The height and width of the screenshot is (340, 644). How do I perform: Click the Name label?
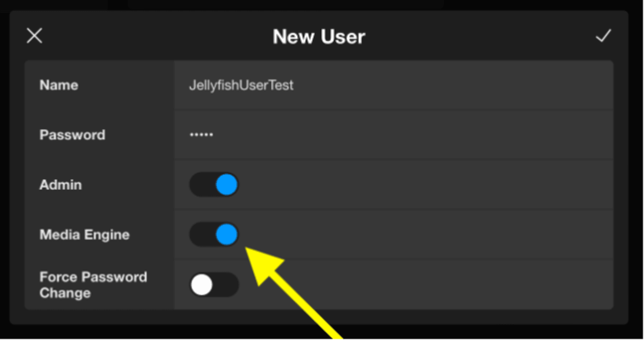pos(59,85)
